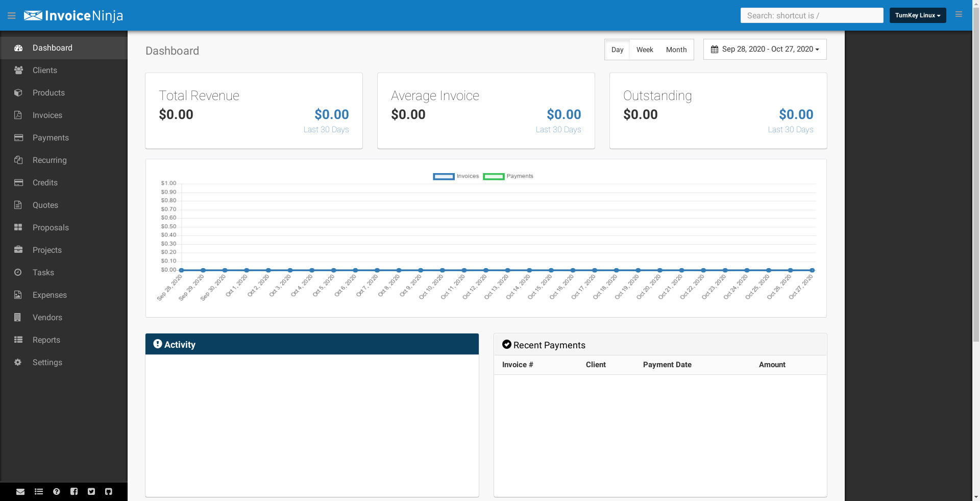Open the Expenses sidebar link

[x=50, y=295]
